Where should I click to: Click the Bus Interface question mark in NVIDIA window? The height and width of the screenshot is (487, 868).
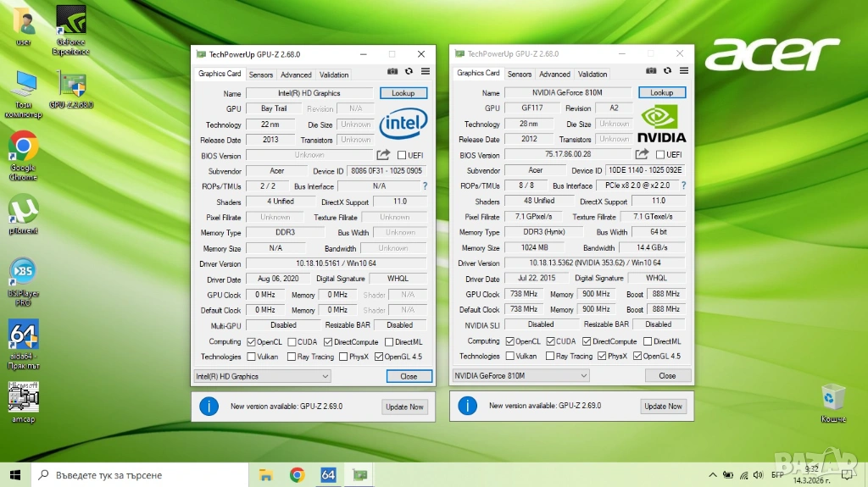coord(683,185)
